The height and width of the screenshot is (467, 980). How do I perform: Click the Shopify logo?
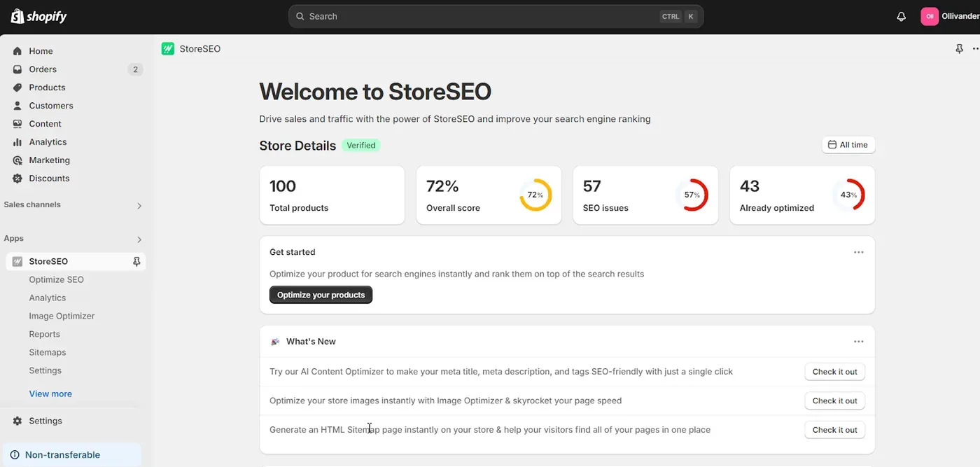click(39, 16)
